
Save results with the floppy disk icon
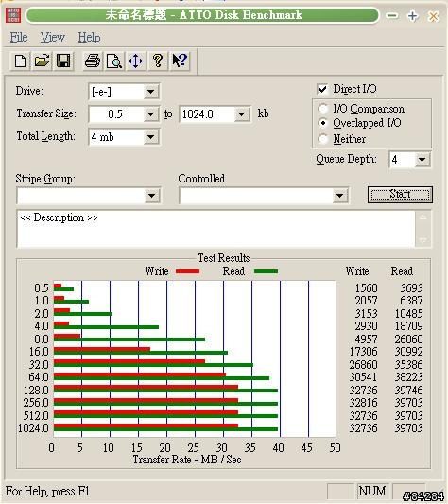tap(63, 61)
